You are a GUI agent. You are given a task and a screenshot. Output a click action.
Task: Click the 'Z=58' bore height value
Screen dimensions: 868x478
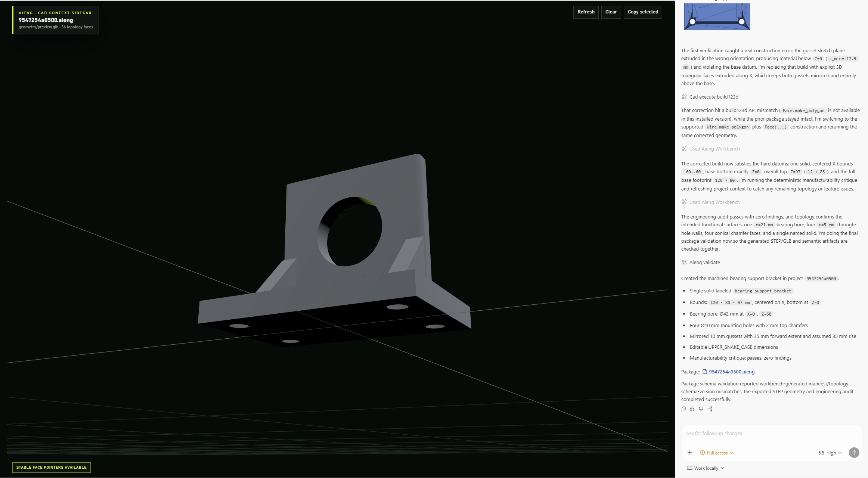tap(766, 314)
